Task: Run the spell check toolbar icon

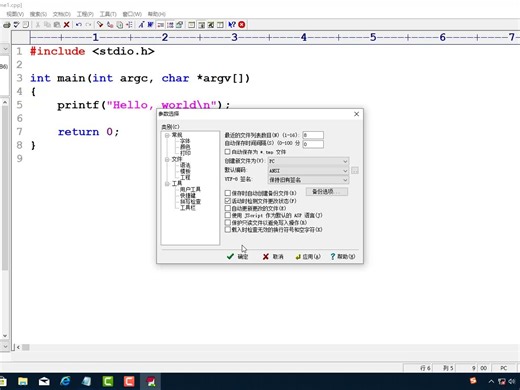Action: pyautogui.click(x=16, y=25)
